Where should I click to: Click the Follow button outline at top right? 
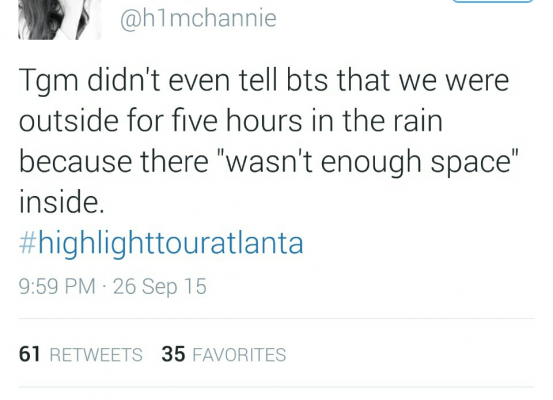pos(493,1)
